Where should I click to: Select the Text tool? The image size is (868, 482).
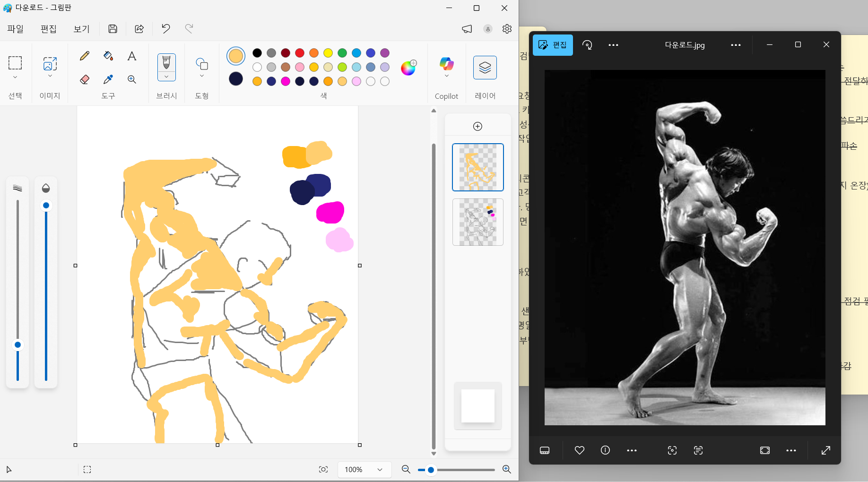coord(132,56)
